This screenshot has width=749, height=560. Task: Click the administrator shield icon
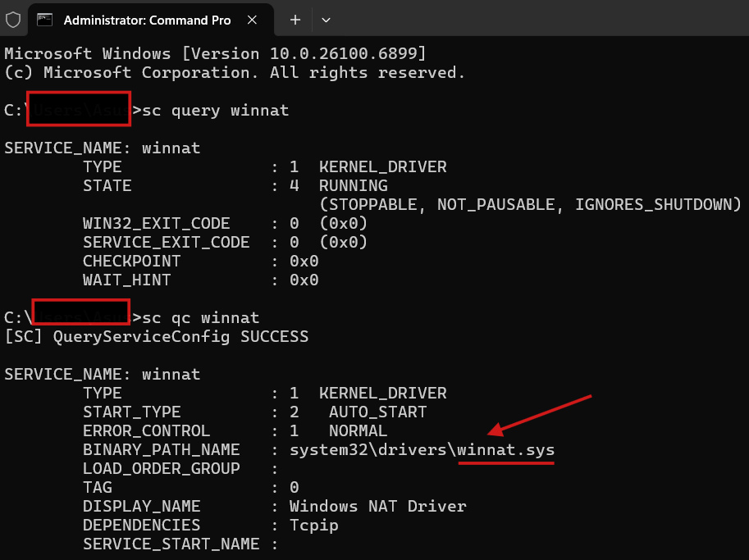pyautogui.click(x=13, y=20)
